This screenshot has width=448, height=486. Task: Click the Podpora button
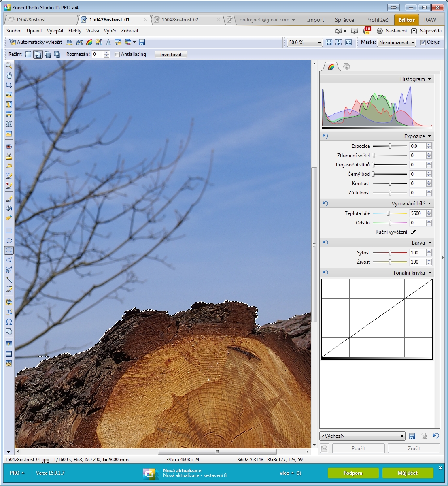click(x=353, y=473)
